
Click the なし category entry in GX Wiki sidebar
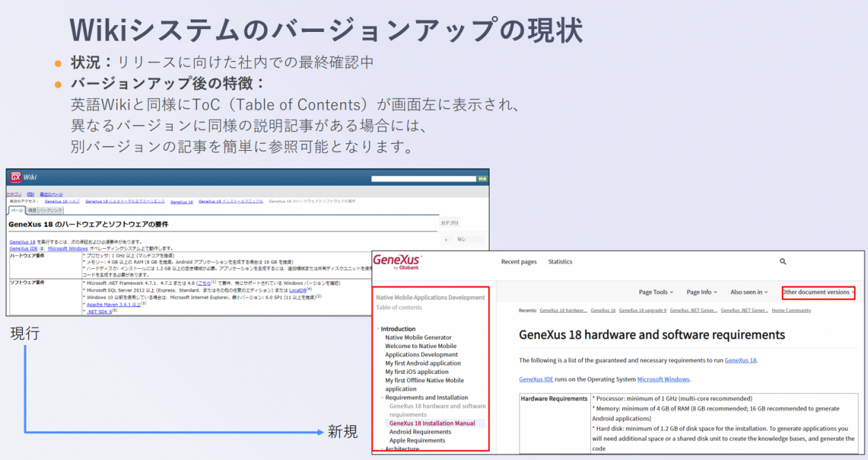(460, 239)
